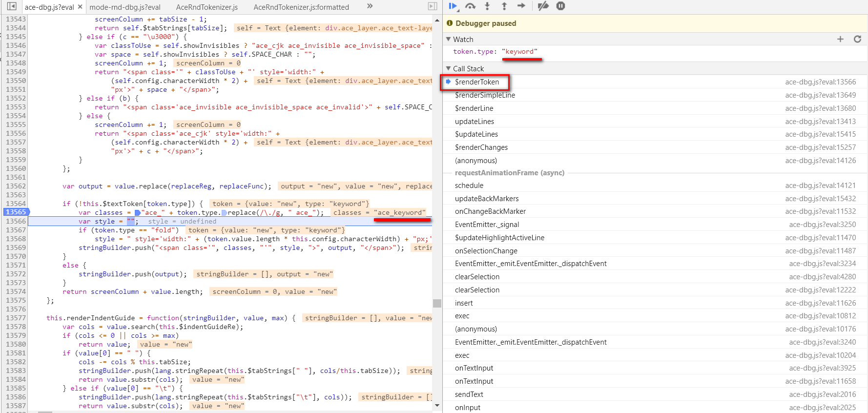Toggle the file navigator sidebar
Image resolution: width=868 pixels, height=413 pixels.
point(12,6)
